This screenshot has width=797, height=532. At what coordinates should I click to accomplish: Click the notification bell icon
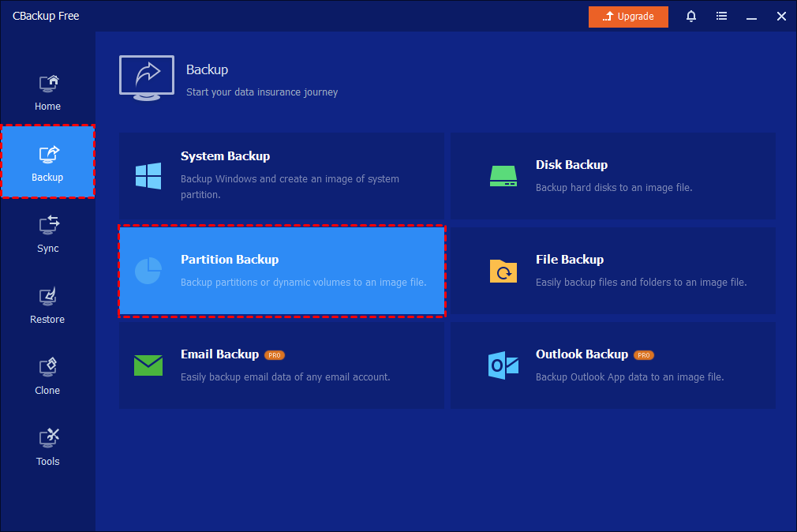(x=691, y=16)
